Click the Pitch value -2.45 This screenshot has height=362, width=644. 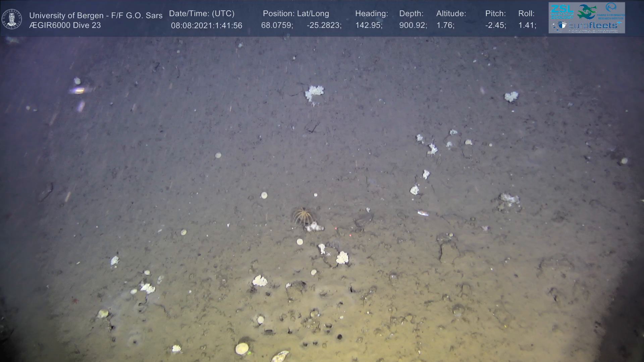(495, 25)
